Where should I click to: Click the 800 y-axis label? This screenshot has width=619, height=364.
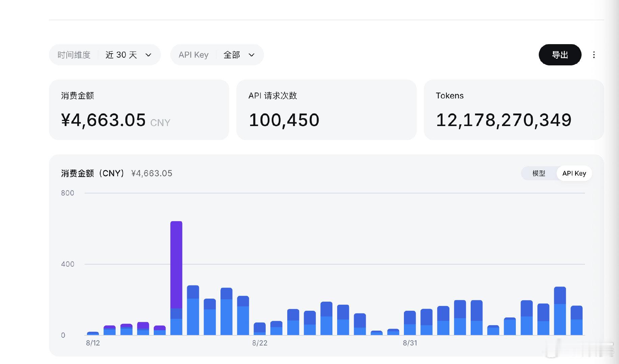(x=67, y=193)
